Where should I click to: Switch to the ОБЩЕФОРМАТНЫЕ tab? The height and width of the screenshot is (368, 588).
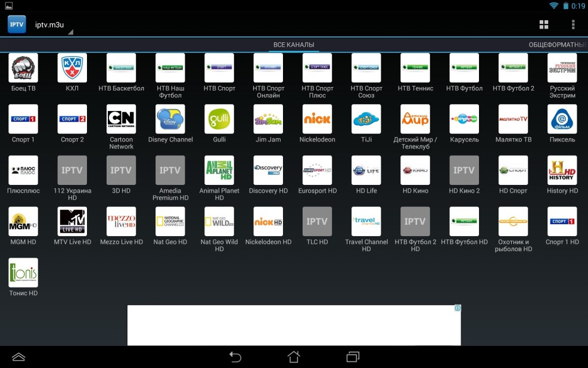[558, 45]
